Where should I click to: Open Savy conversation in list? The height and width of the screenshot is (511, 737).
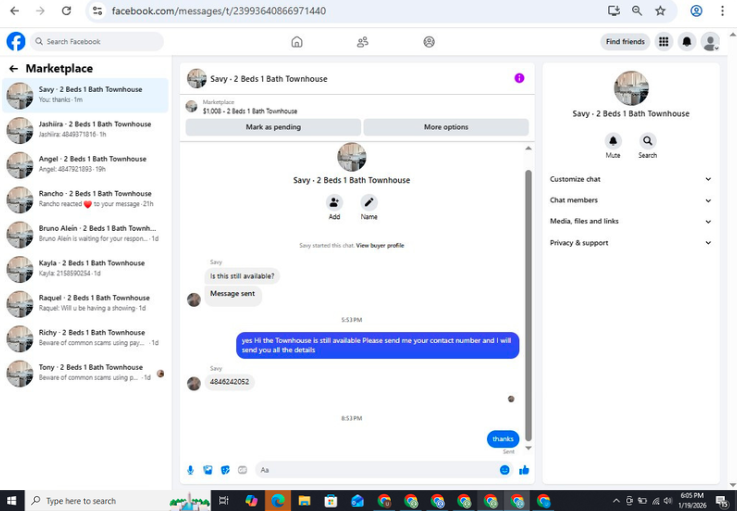pos(85,95)
